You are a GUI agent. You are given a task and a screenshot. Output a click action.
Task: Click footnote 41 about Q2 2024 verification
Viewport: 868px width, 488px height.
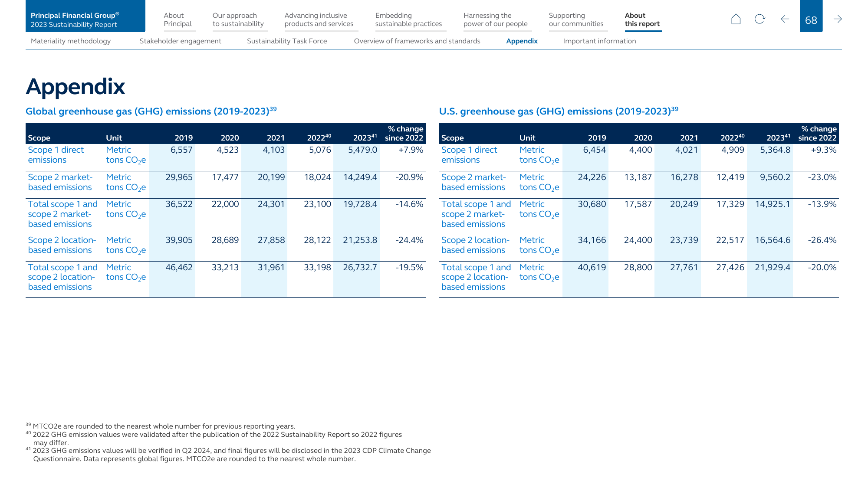(228, 455)
